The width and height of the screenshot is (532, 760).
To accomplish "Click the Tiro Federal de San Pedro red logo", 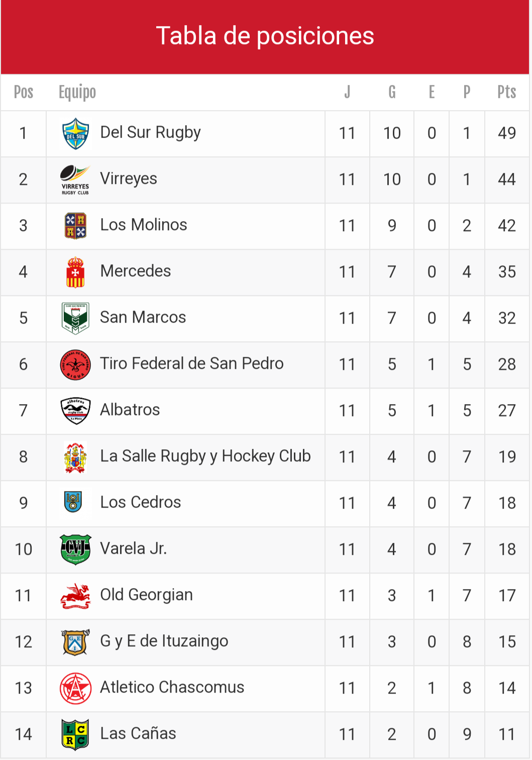I will click(75, 365).
